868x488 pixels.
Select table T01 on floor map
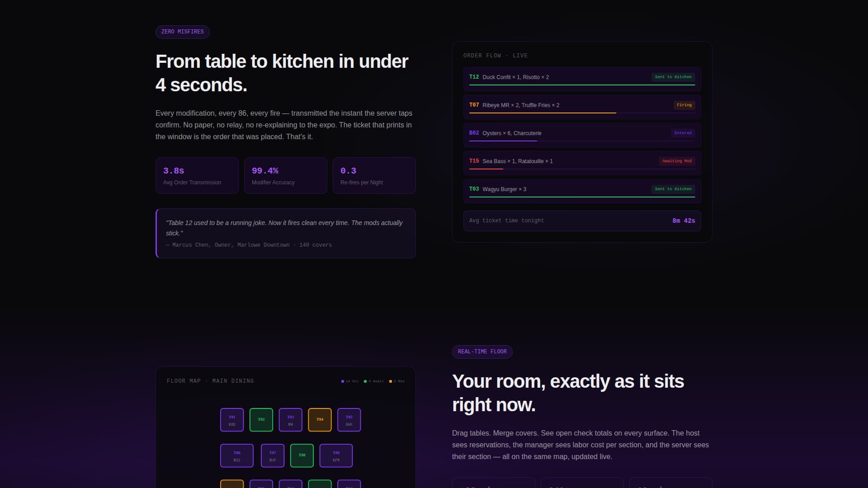[232, 420]
